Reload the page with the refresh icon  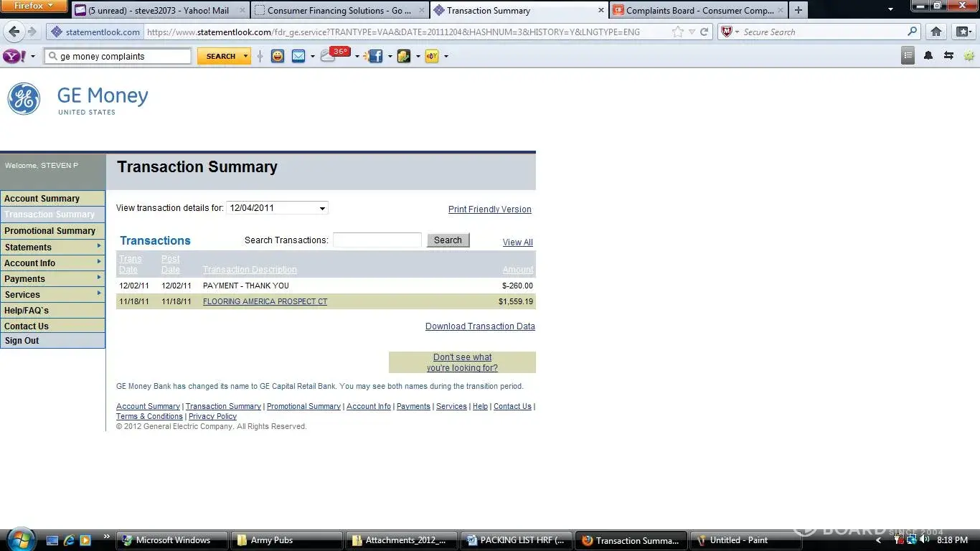tap(705, 32)
